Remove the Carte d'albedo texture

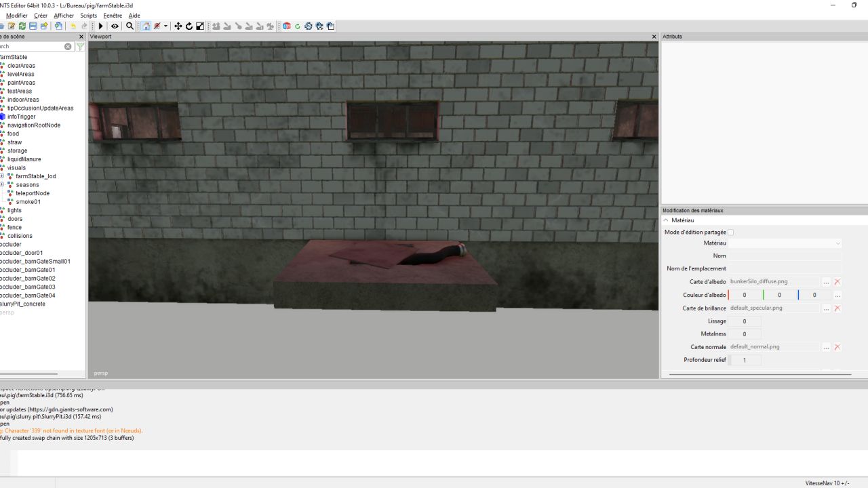[x=837, y=282]
